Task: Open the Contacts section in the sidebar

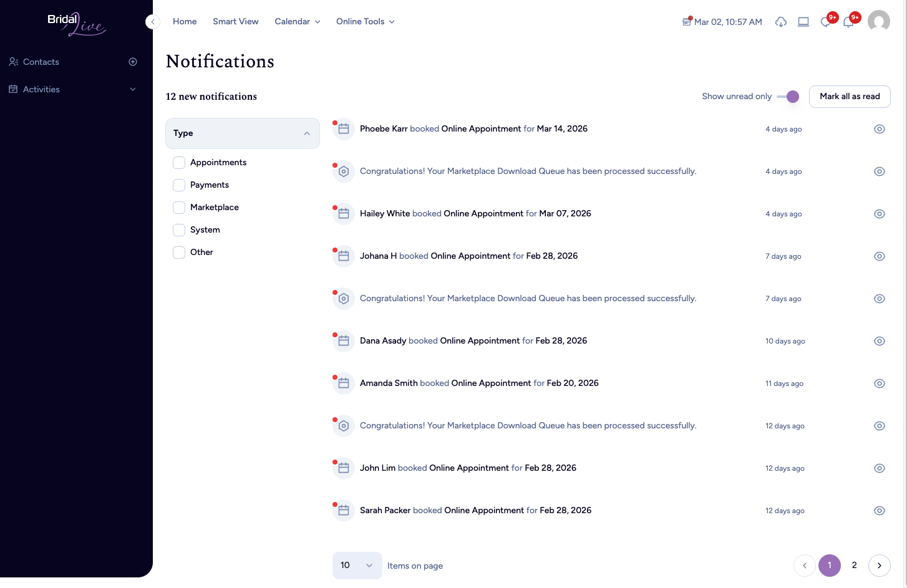Action: click(41, 62)
